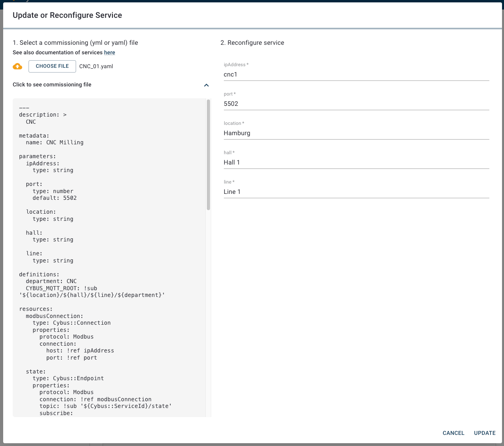Click the 'name: CNC Milling' line in YAML

coord(55,142)
